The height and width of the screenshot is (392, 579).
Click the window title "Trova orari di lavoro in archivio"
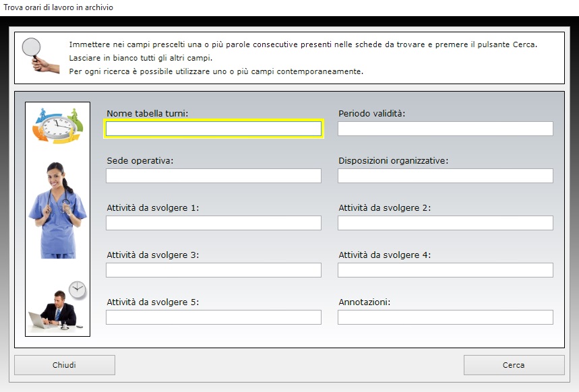[59, 7]
